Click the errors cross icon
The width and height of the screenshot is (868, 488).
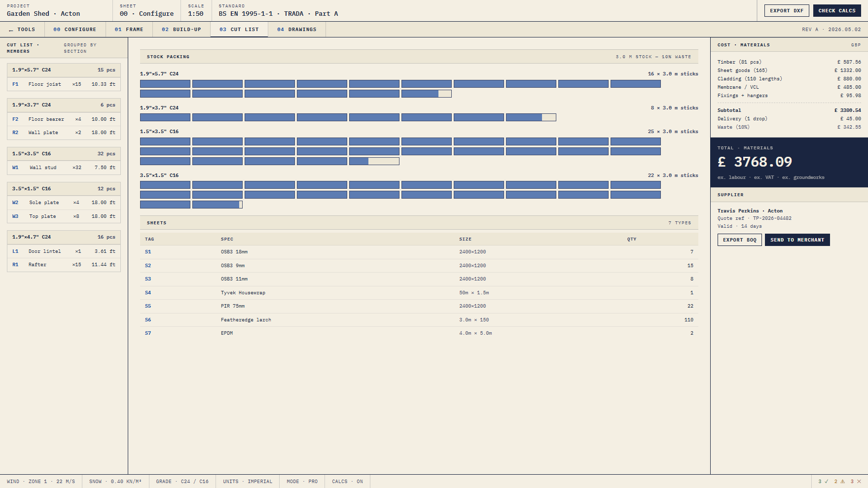(x=859, y=482)
